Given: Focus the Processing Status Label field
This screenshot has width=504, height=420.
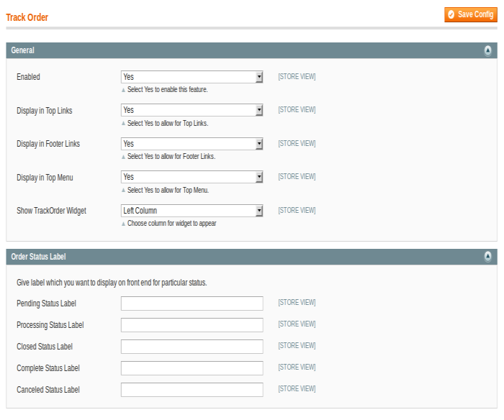Looking at the screenshot, I should [192, 325].
